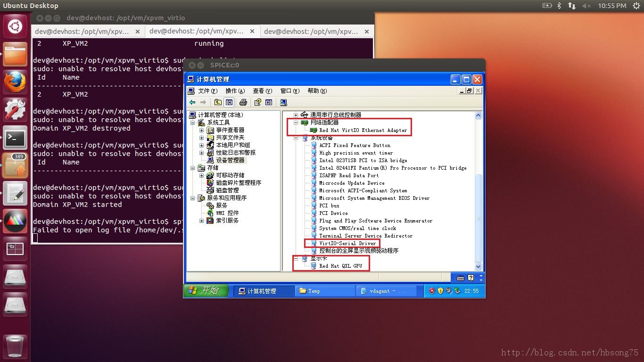The height and width of the screenshot is (362, 644).
Task: Expand the 性能日志和警报 node
Action: pyautogui.click(x=202, y=153)
